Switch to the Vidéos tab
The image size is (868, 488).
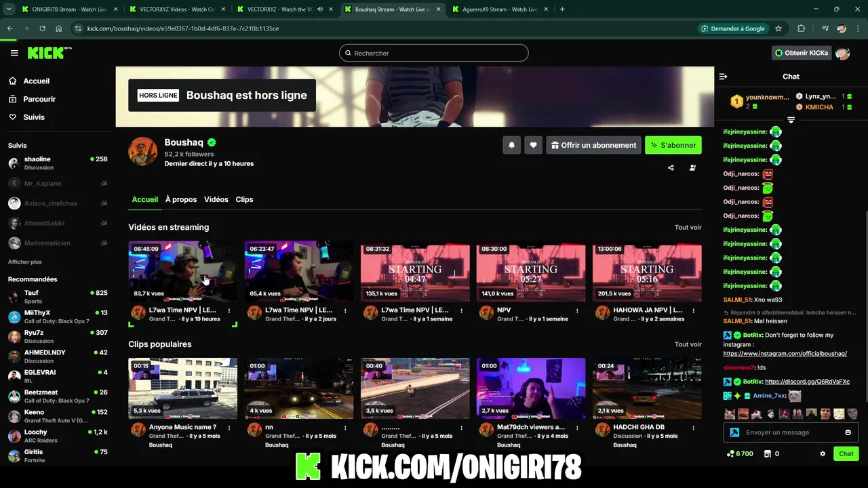pyautogui.click(x=216, y=199)
